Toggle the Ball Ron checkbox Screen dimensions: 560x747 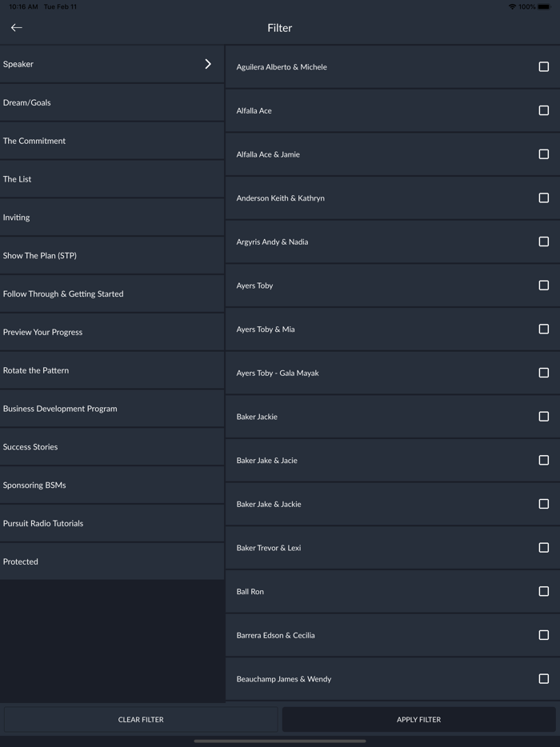click(543, 592)
